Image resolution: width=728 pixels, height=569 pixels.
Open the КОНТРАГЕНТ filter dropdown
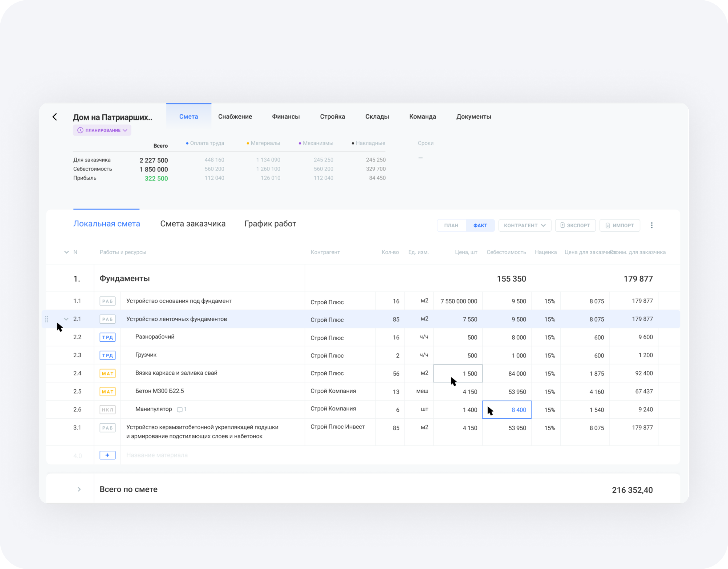(x=524, y=225)
